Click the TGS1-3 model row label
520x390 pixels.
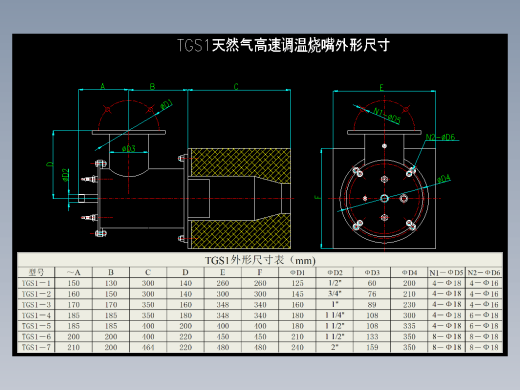pyautogui.click(x=36, y=305)
